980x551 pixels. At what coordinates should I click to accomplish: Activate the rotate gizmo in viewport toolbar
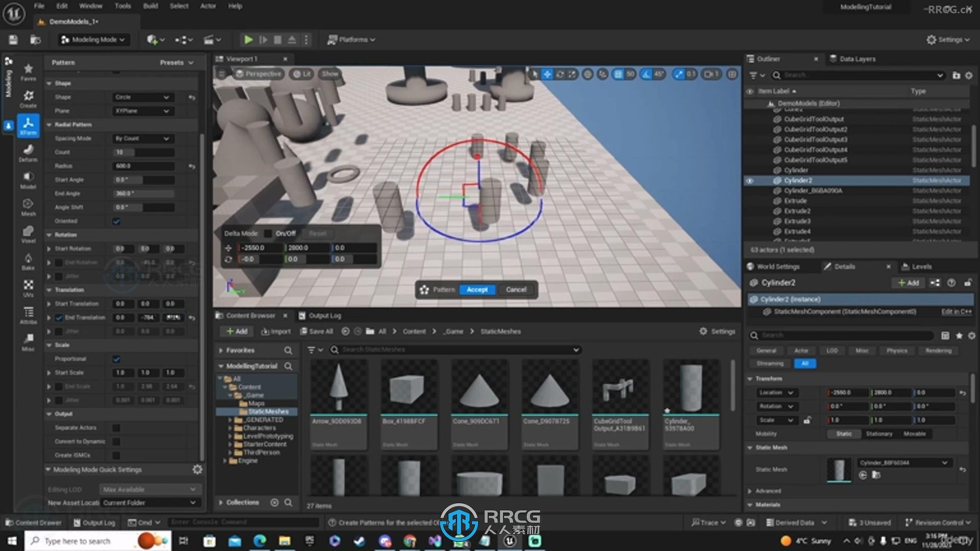[560, 74]
